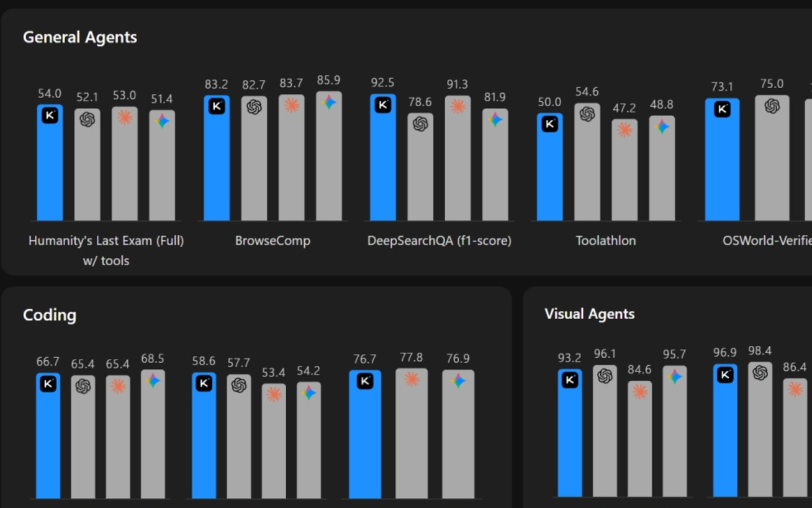The height and width of the screenshot is (508, 812).
Task: Click the Gemini icon on the 95.7 bar
Action: (x=675, y=376)
